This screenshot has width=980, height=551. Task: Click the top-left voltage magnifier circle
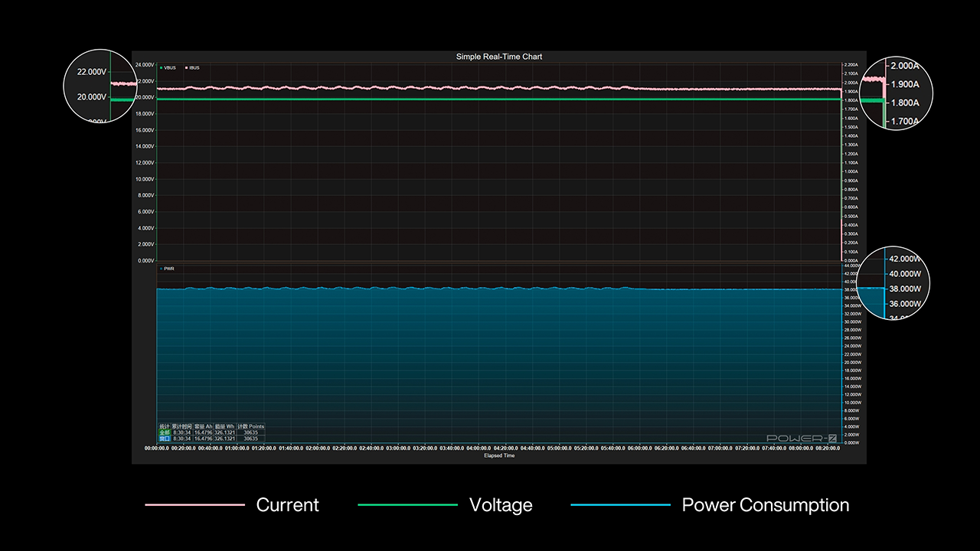pos(97,86)
